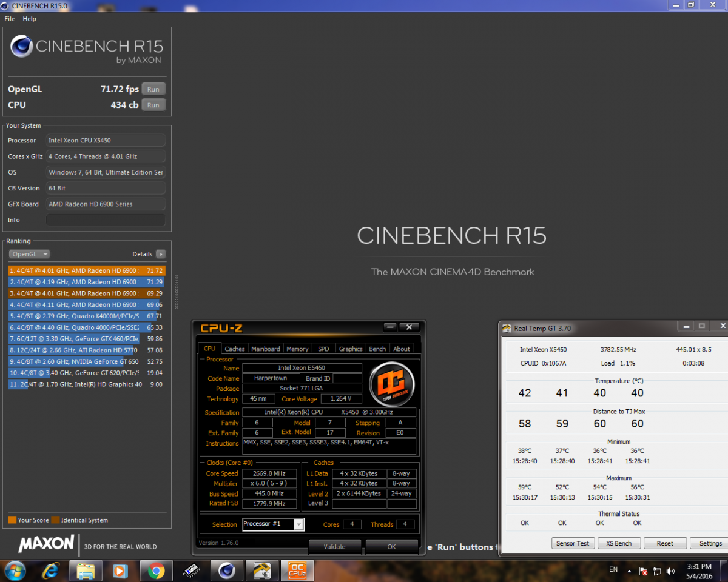The height and width of the screenshot is (582, 728).
Task: Select the CPU tab in CPU-Z
Action: click(x=209, y=348)
